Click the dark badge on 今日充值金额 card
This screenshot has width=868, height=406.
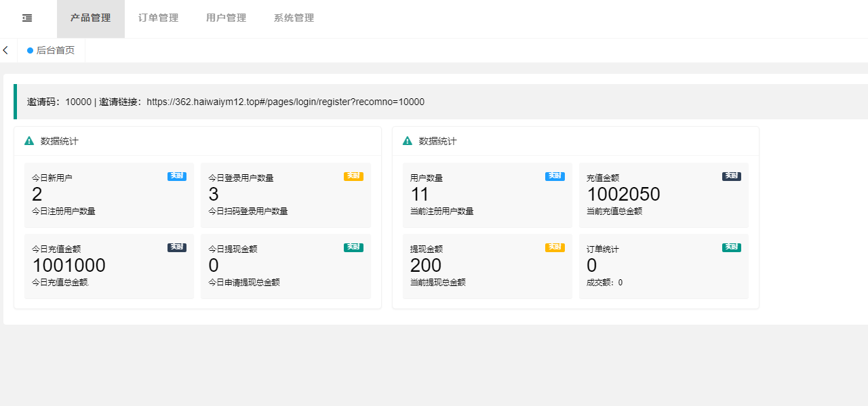point(177,247)
